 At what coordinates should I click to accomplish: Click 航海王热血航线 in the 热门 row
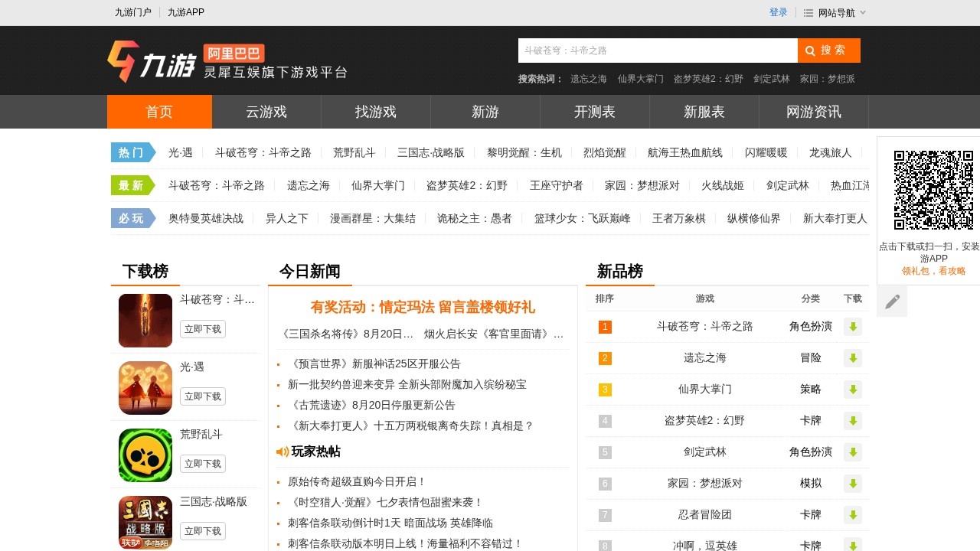point(685,152)
